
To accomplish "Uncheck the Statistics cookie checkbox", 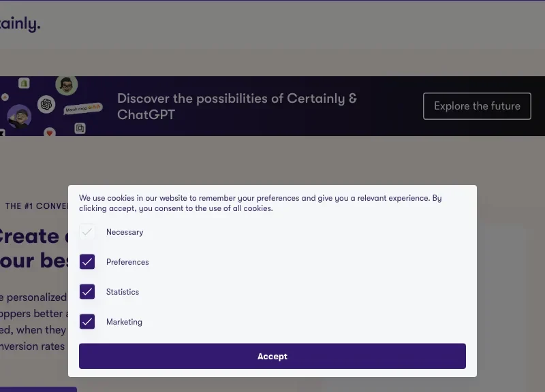I will click(87, 292).
